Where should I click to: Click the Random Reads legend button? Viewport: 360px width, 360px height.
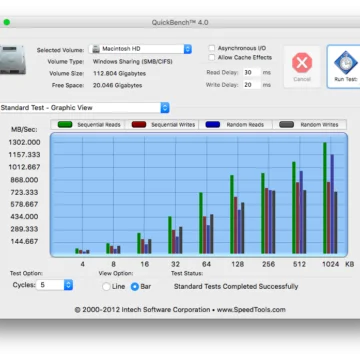(x=235, y=125)
